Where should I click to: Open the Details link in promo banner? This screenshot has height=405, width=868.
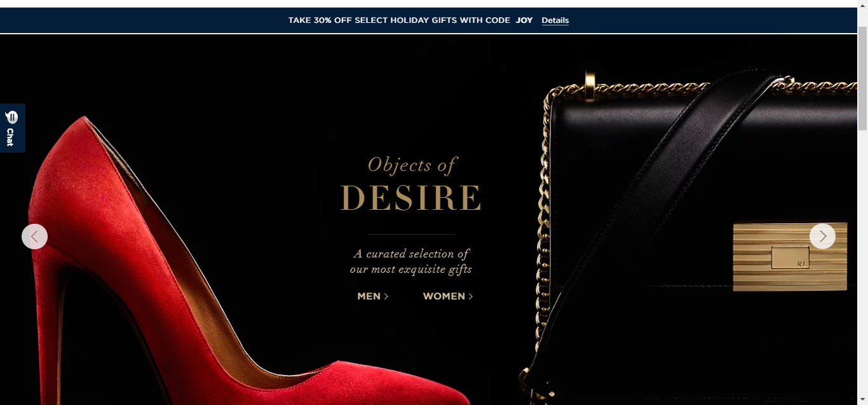pyautogui.click(x=555, y=20)
